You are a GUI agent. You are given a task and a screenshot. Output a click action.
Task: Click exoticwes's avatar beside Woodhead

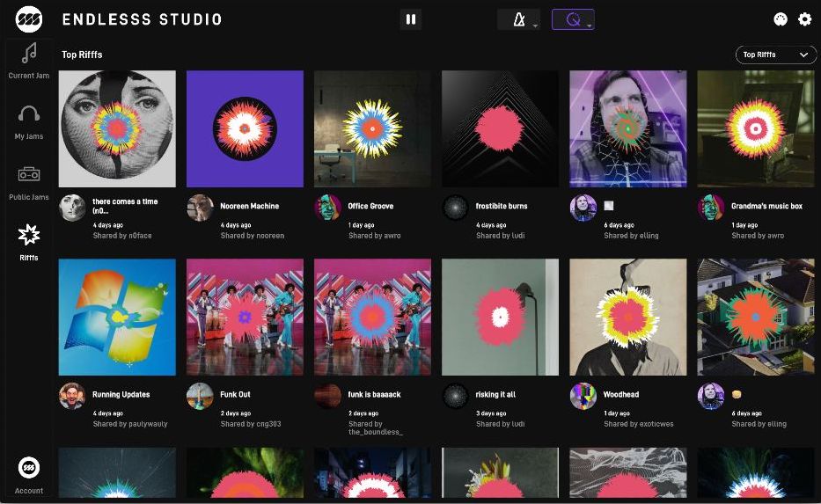pos(583,396)
